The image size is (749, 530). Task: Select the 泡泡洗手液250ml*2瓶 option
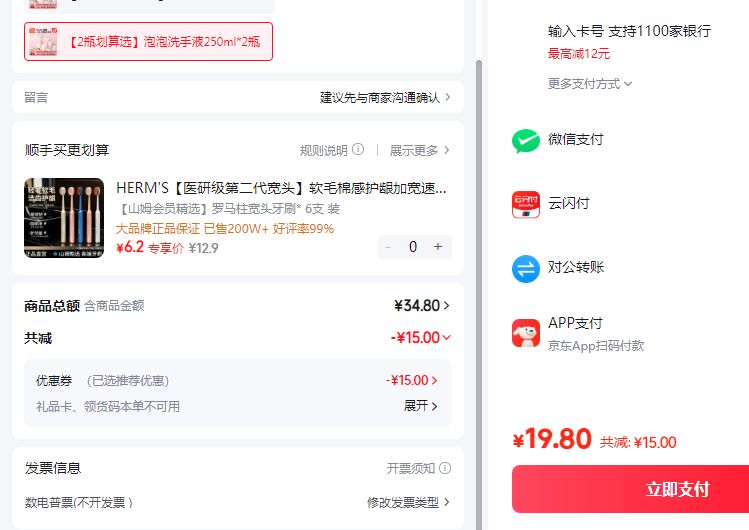pos(149,42)
